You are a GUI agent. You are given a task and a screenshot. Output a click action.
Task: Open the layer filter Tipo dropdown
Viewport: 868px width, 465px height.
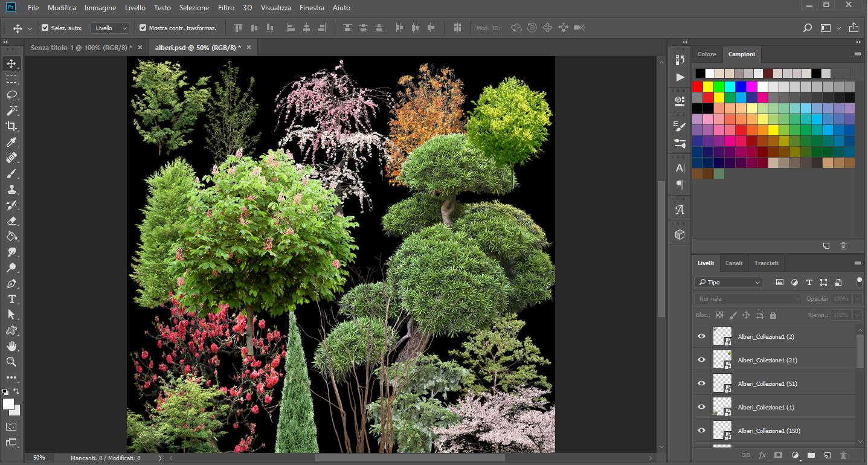[727, 282]
